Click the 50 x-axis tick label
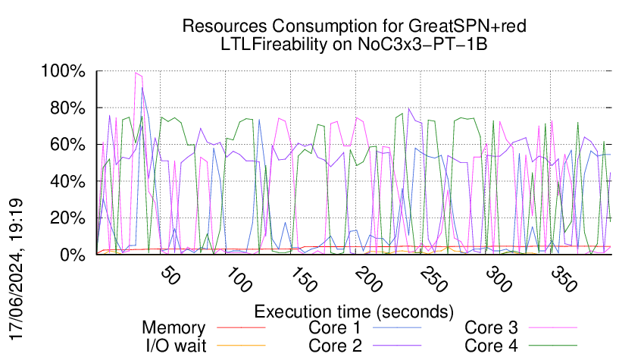This screenshot has height=360, width=644. click(169, 276)
